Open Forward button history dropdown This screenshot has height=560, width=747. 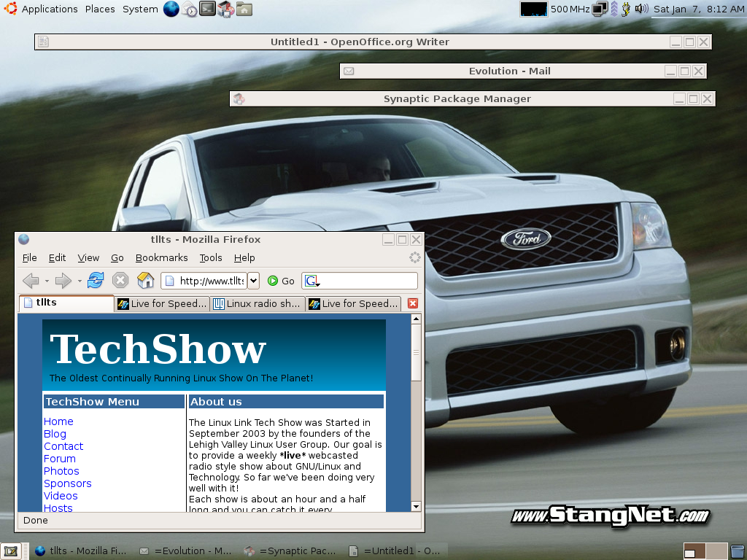tap(79, 281)
